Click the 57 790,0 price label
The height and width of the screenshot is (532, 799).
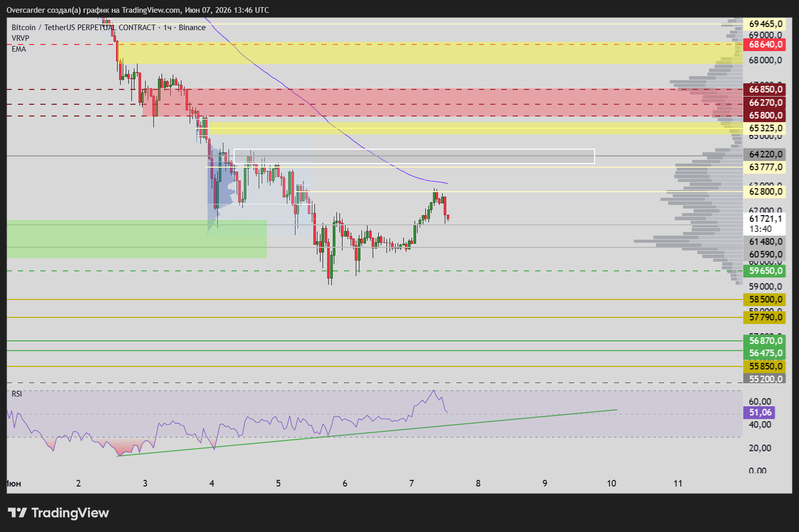(764, 317)
